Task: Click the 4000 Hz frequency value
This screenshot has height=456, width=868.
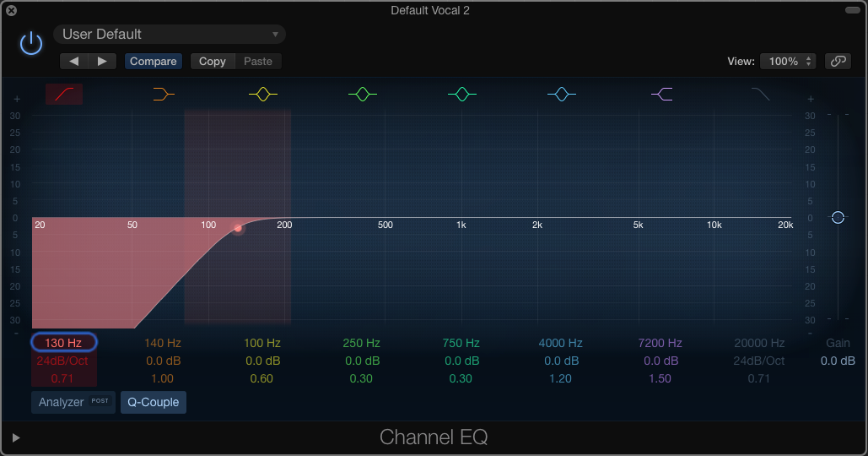Action: pos(561,343)
